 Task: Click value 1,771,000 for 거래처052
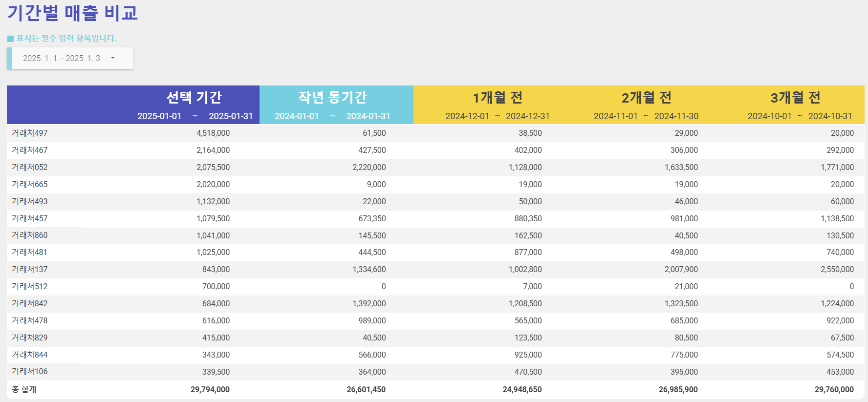[x=837, y=168]
